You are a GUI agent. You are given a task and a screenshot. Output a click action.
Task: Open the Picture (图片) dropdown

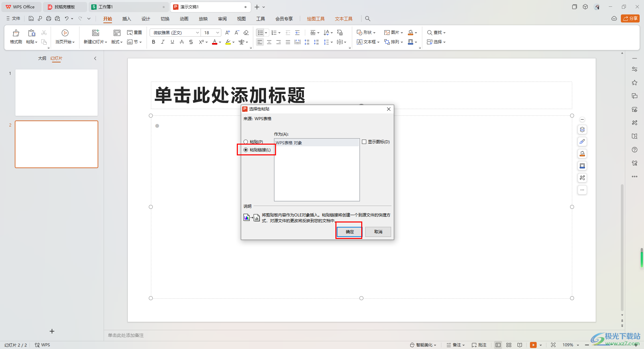[x=393, y=33]
